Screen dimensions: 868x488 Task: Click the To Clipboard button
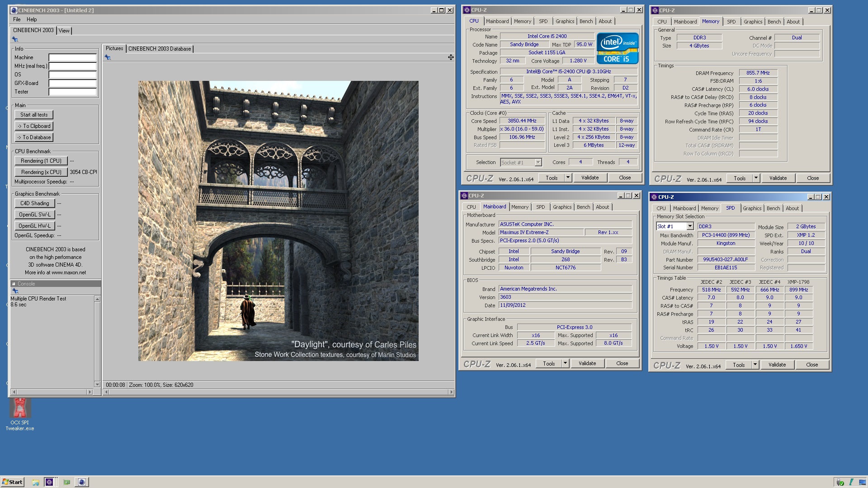click(x=34, y=126)
